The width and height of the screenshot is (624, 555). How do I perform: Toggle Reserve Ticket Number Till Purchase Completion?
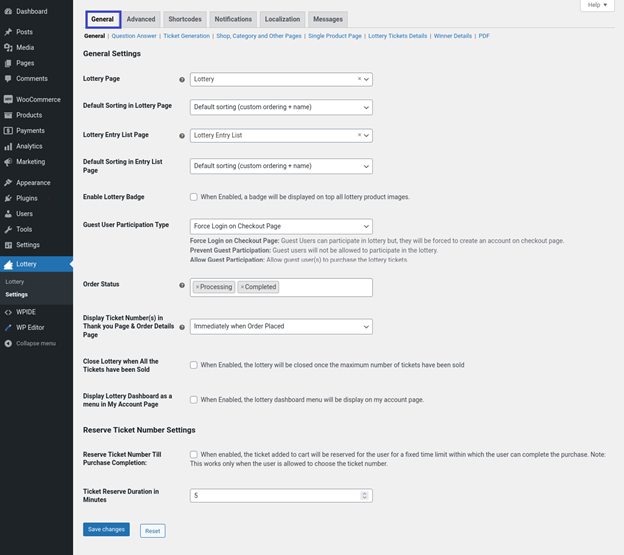click(194, 454)
